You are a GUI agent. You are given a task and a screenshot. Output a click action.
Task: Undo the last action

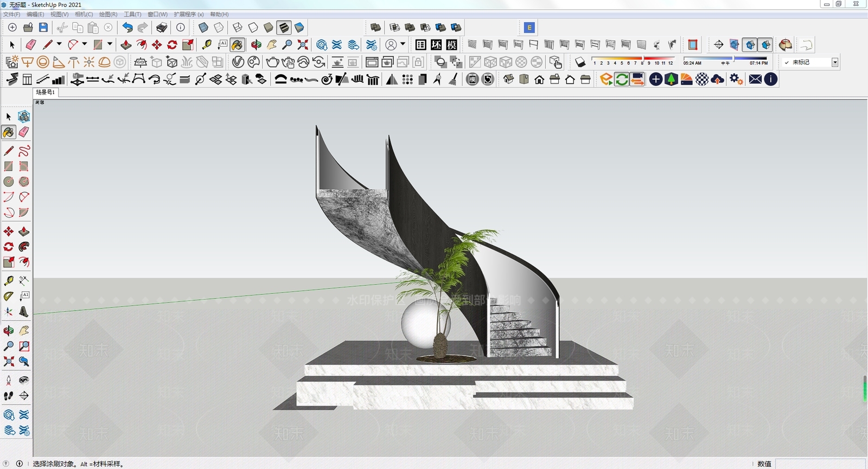[127, 28]
